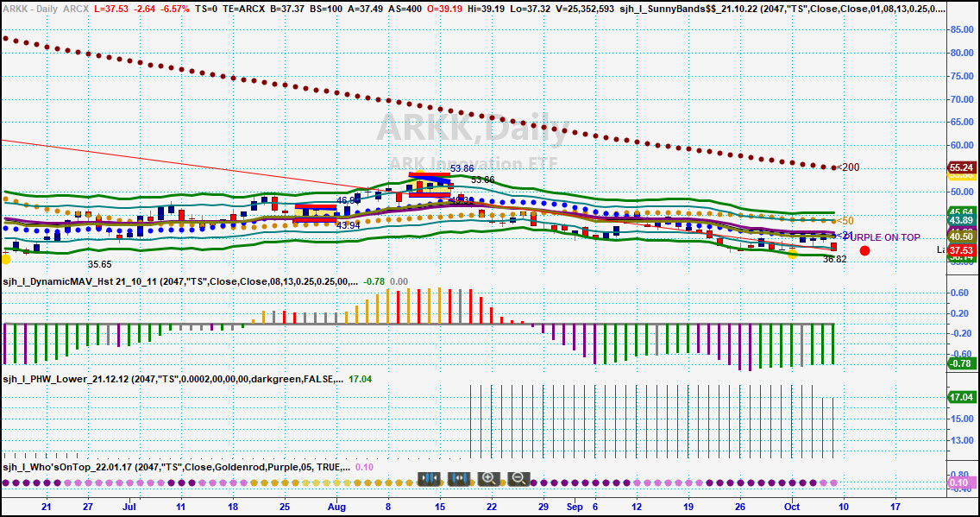Click the '<50' moving average label
The height and width of the screenshot is (517, 980).
coord(845,221)
